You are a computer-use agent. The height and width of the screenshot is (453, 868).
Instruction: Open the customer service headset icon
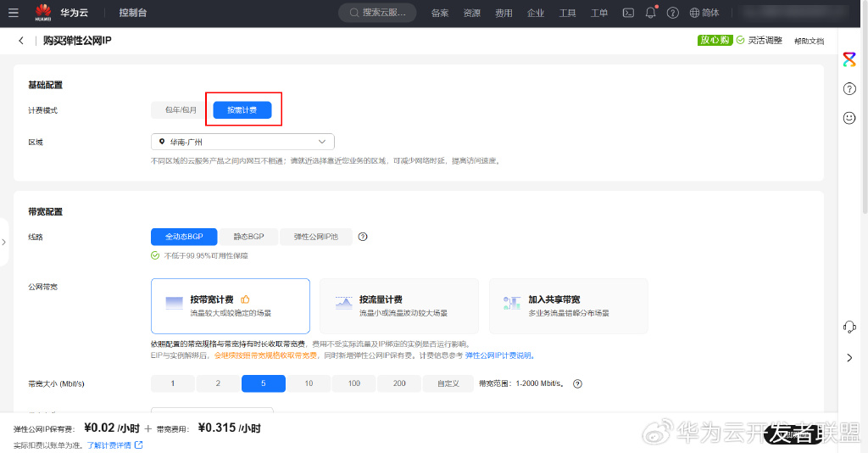(x=849, y=327)
